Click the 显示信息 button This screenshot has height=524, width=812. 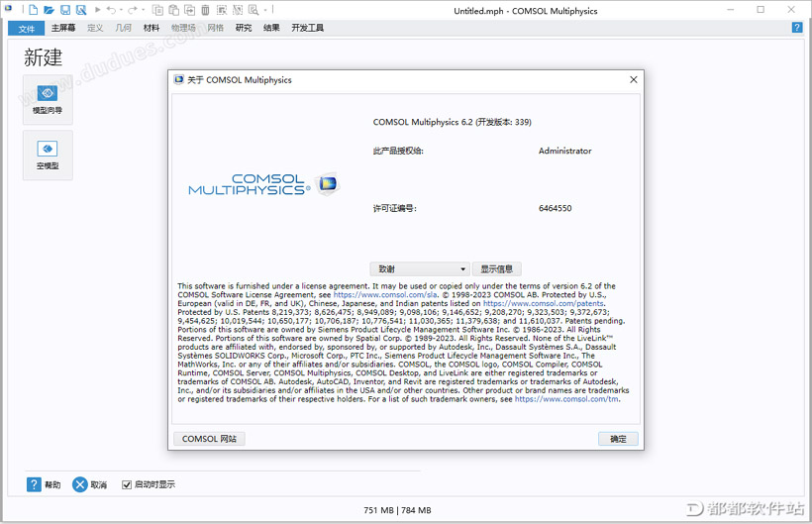tap(497, 269)
